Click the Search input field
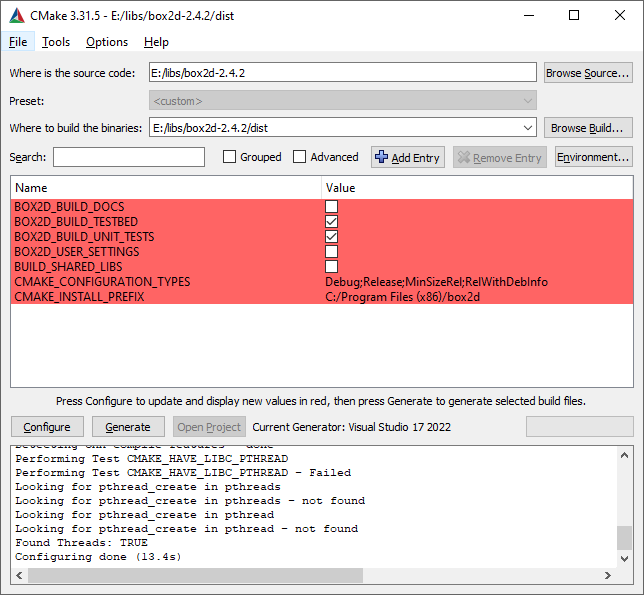 (x=129, y=157)
